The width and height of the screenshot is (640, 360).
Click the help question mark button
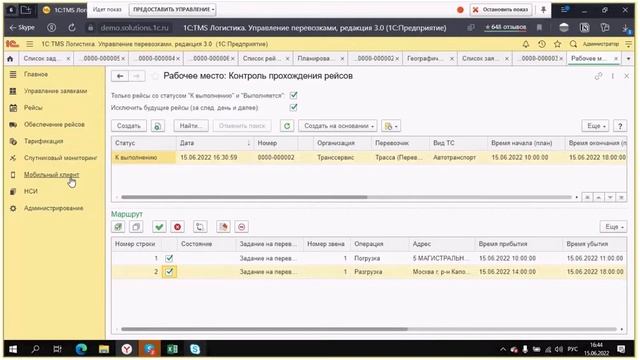coord(620,126)
